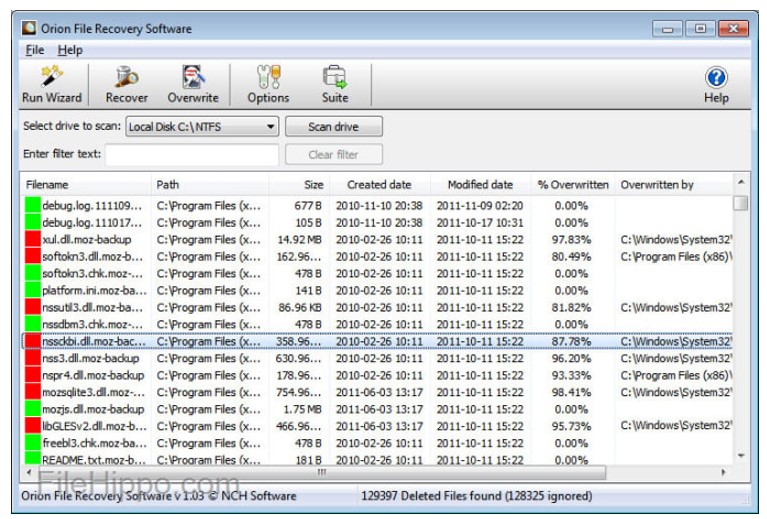
Task: Click the Orion app icon in title bar
Action: [x=28, y=28]
